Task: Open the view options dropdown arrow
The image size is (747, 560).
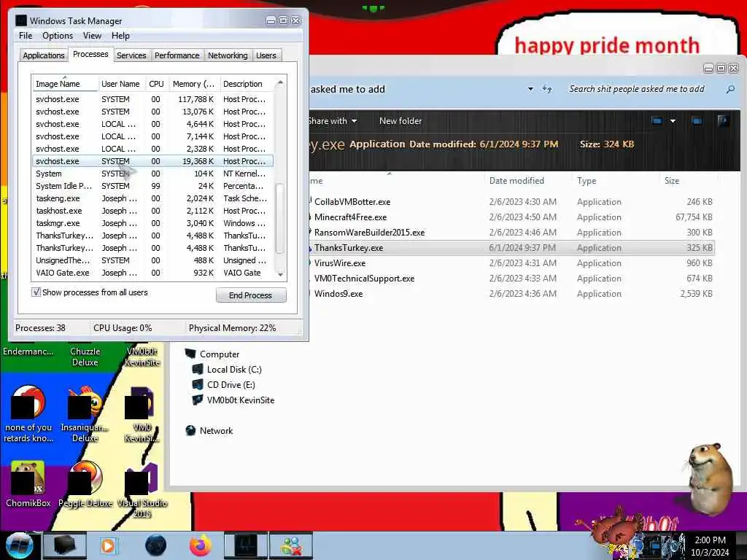Action: click(x=673, y=121)
